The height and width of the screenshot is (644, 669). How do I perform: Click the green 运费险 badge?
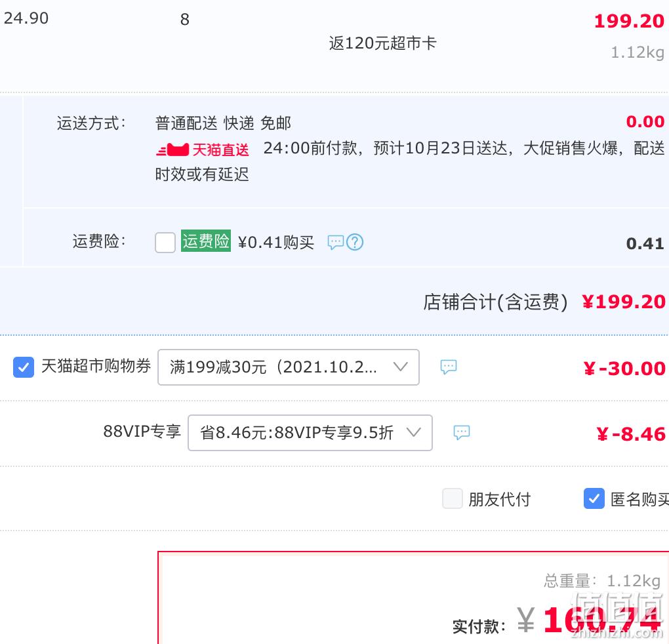click(206, 241)
